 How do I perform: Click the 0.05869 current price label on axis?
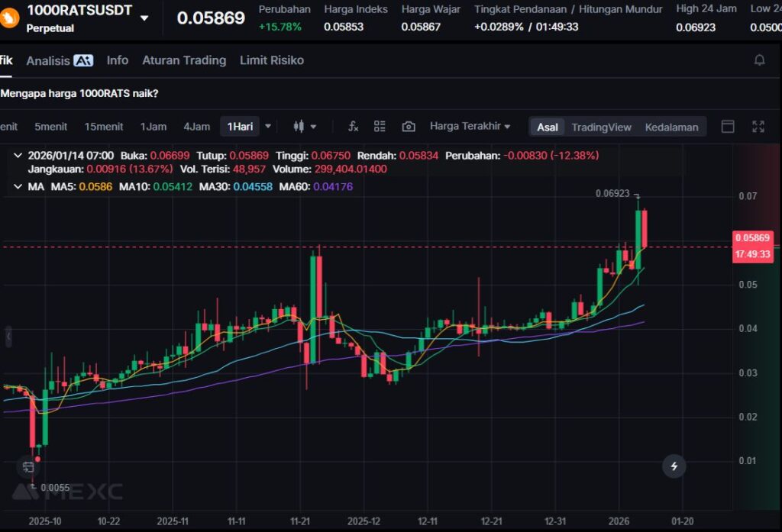[752, 237]
